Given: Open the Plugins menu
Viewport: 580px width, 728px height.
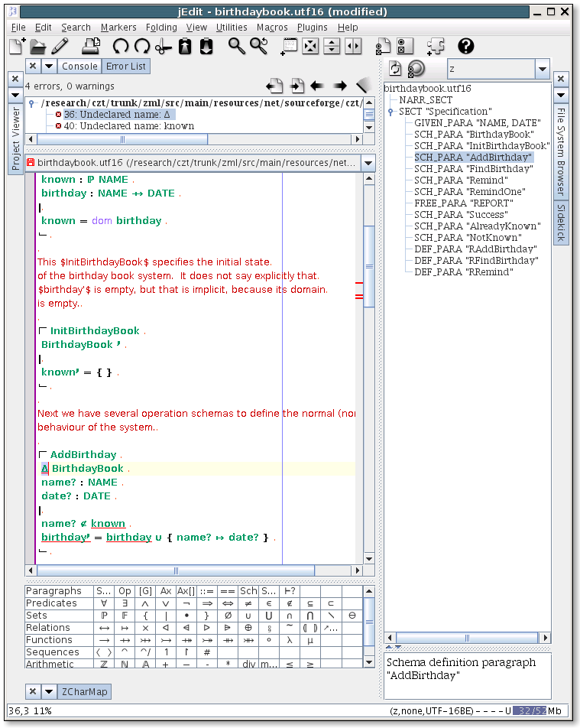Looking at the screenshot, I should coord(313,28).
